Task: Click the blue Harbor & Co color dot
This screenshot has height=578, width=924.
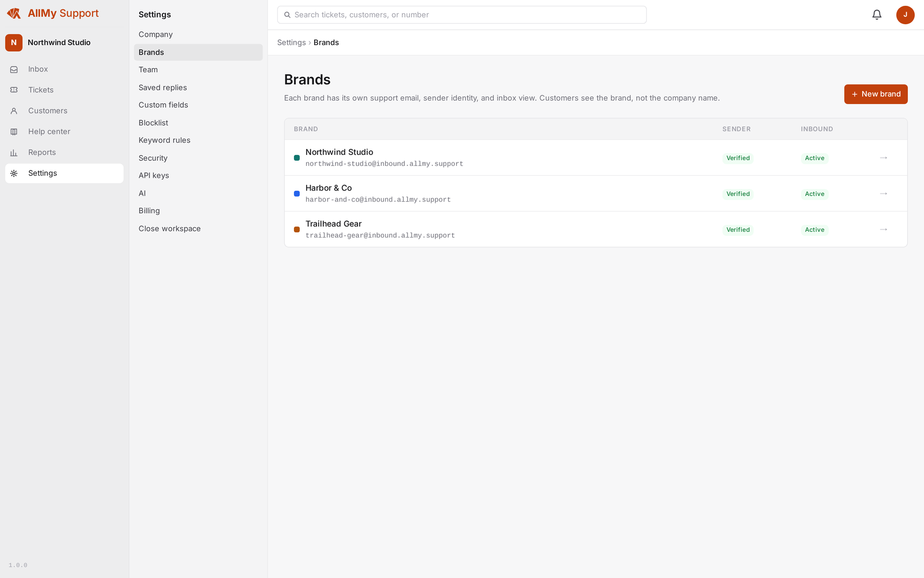Action: (x=297, y=194)
